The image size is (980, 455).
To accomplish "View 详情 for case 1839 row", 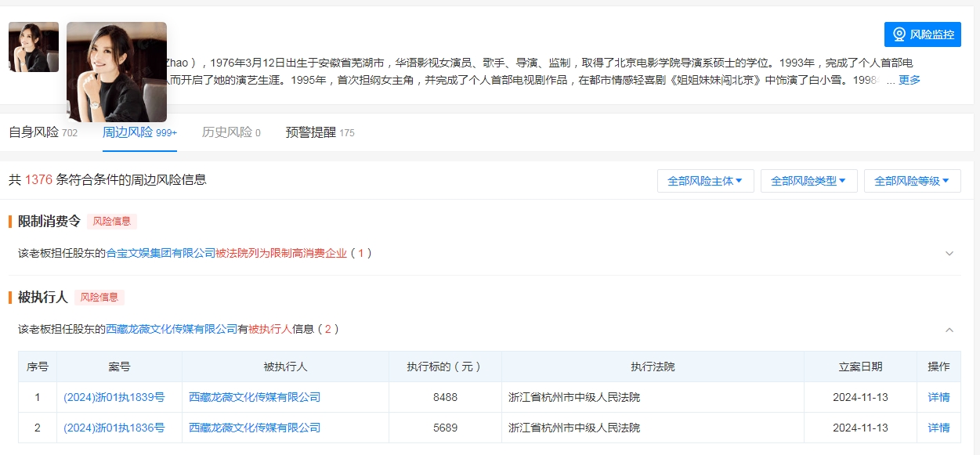I will coord(938,397).
